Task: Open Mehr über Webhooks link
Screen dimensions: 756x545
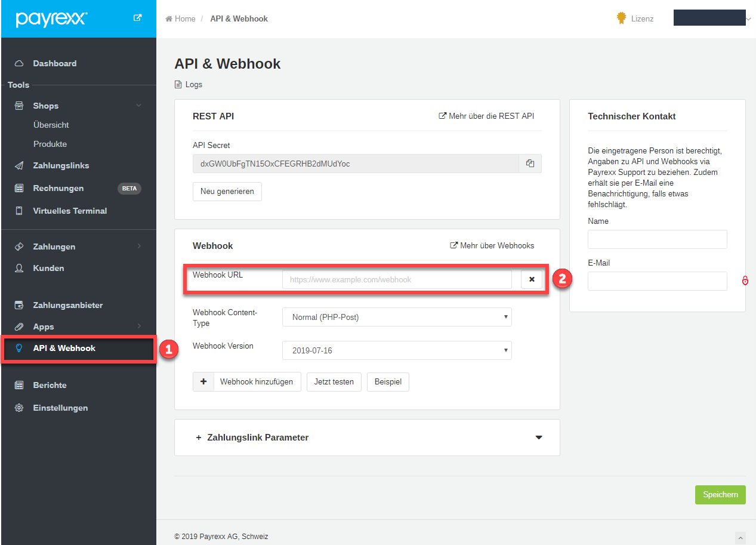Action: pos(492,245)
